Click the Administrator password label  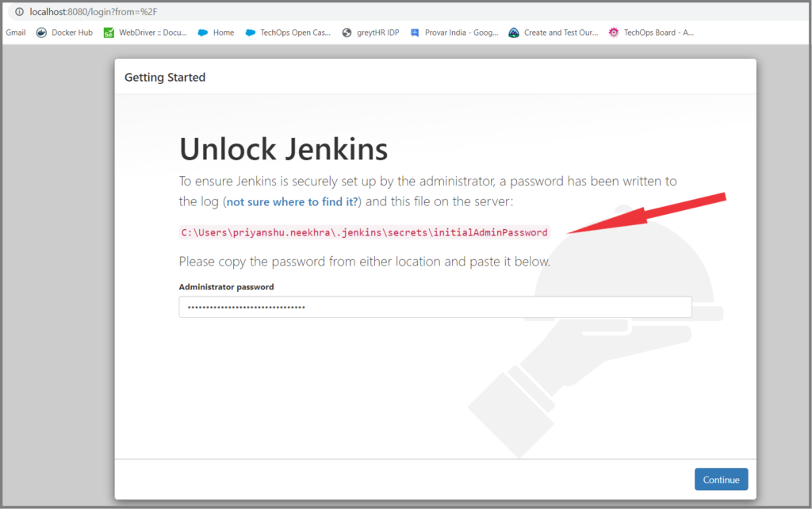(x=226, y=287)
